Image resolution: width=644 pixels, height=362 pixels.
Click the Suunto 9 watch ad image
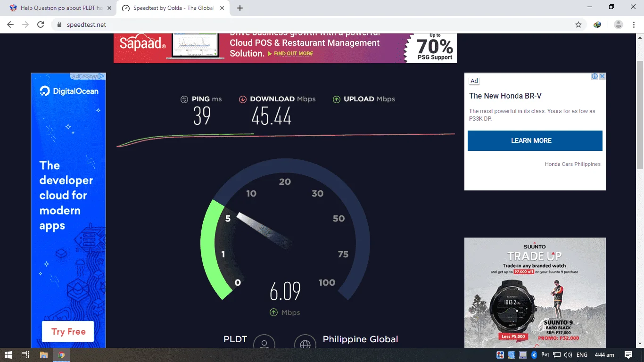point(535,293)
